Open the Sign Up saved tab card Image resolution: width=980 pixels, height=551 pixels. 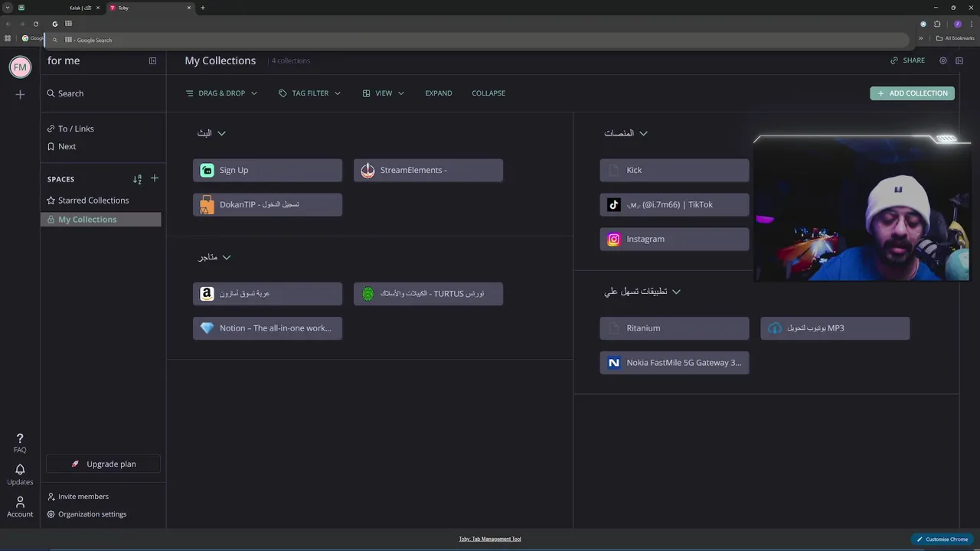267,170
